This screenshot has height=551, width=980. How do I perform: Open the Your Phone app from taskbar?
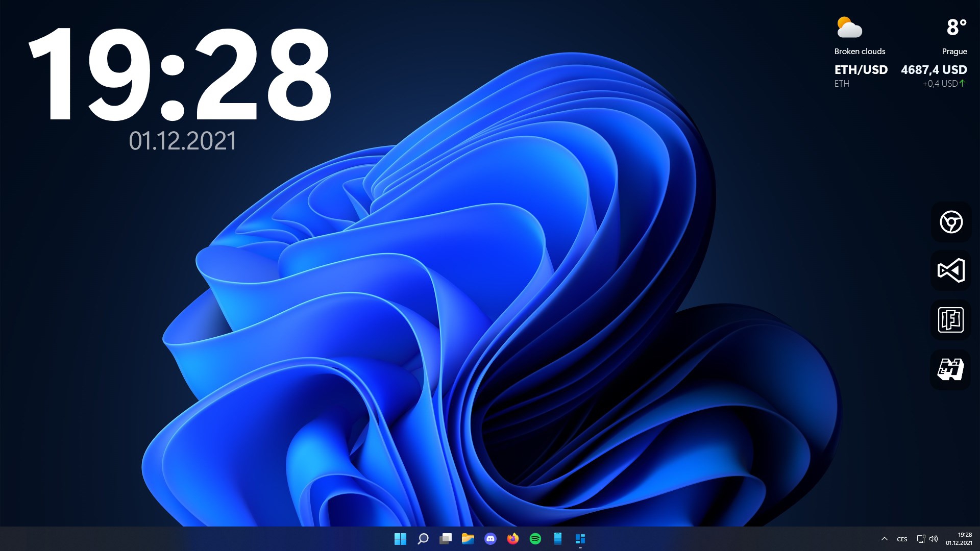(x=557, y=538)
